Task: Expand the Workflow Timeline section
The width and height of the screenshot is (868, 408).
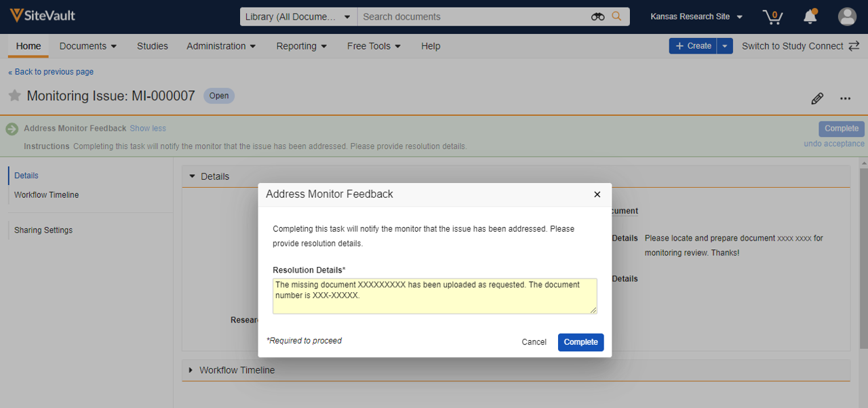Action: click(x=237, y=370)
